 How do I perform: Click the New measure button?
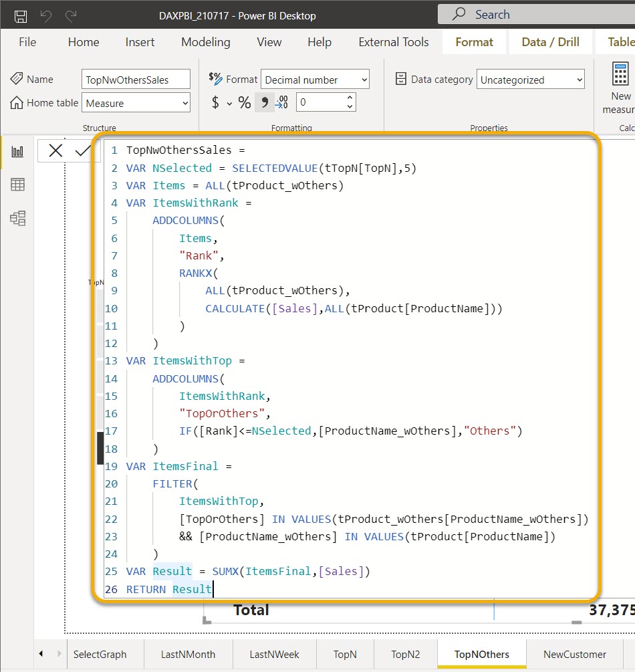coord(620,88)
